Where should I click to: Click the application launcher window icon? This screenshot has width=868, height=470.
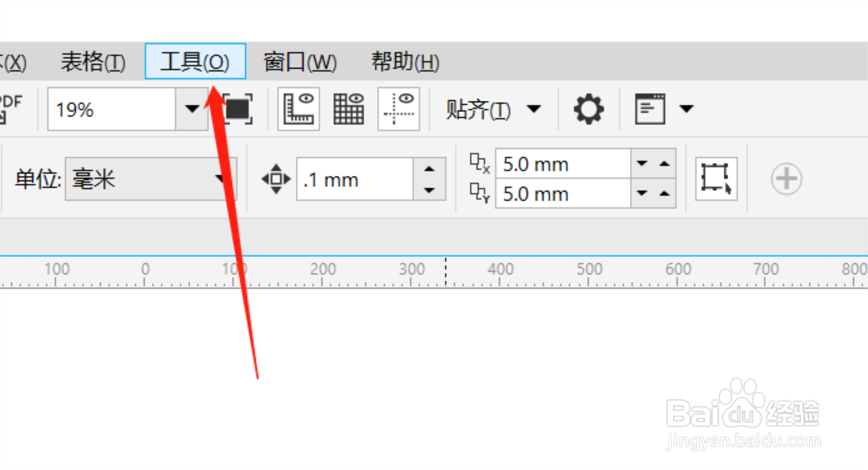pyautogui.click(x=650, y=109)
